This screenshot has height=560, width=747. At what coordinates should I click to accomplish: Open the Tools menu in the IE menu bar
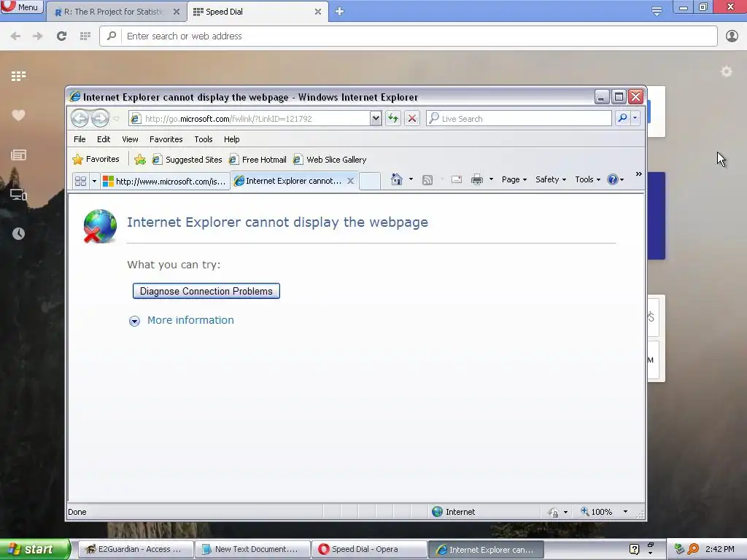point(204,139)
